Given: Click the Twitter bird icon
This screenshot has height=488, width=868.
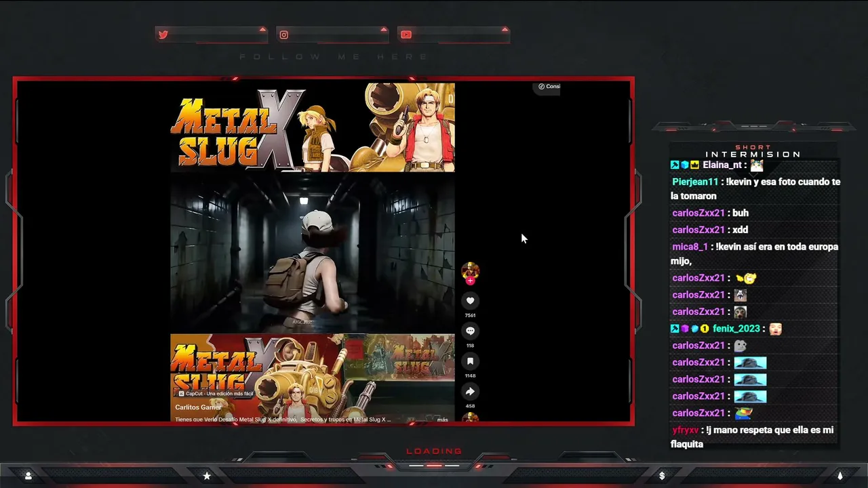Looking at the screenshot, I should click(163, 35).
